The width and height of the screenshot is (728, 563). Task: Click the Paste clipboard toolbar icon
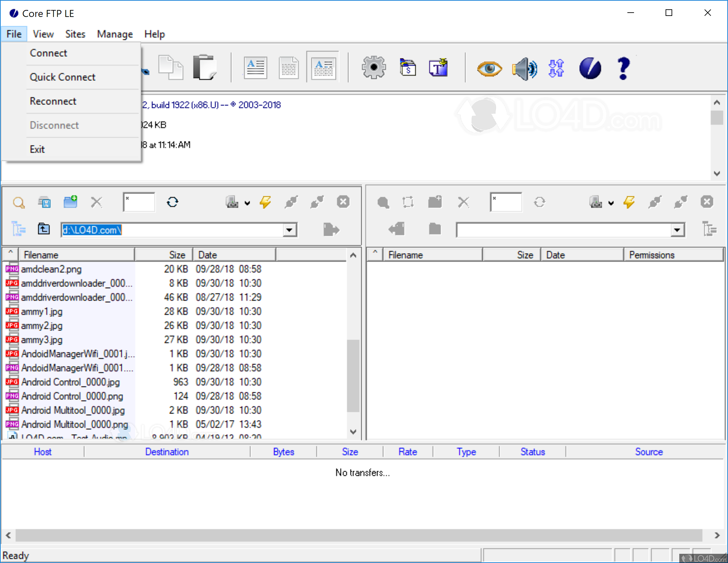204,67
